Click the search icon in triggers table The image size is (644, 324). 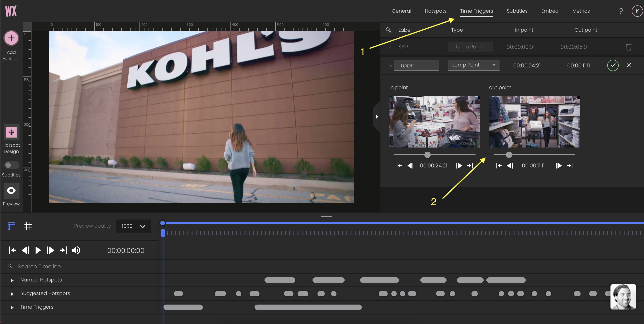click(388, 30)
